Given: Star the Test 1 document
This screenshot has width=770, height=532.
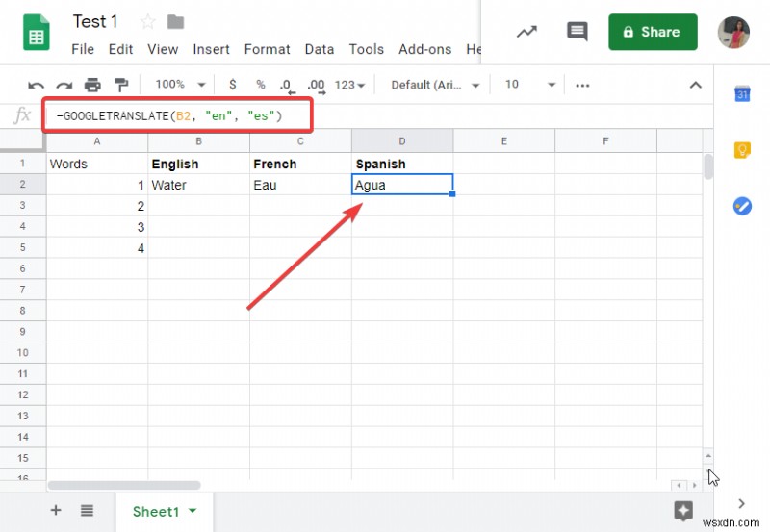Looking at the screenshot, I should click(x=148, y=21).
